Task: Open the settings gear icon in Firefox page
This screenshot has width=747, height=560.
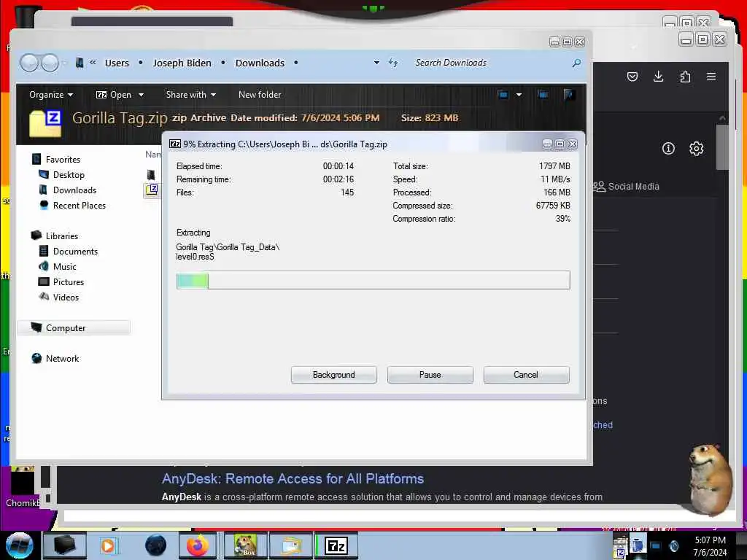Action: [697, 149]
